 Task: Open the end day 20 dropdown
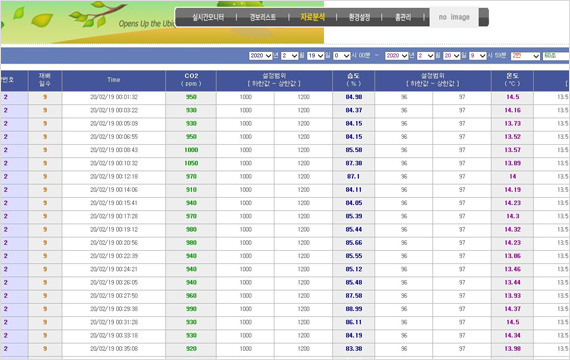452,56
